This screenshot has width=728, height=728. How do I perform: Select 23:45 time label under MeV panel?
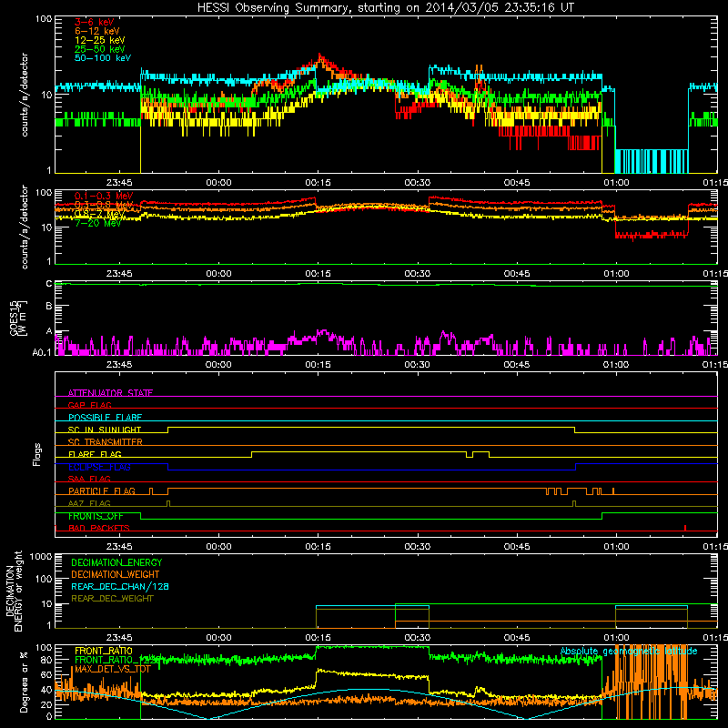[x=119, y=274]
